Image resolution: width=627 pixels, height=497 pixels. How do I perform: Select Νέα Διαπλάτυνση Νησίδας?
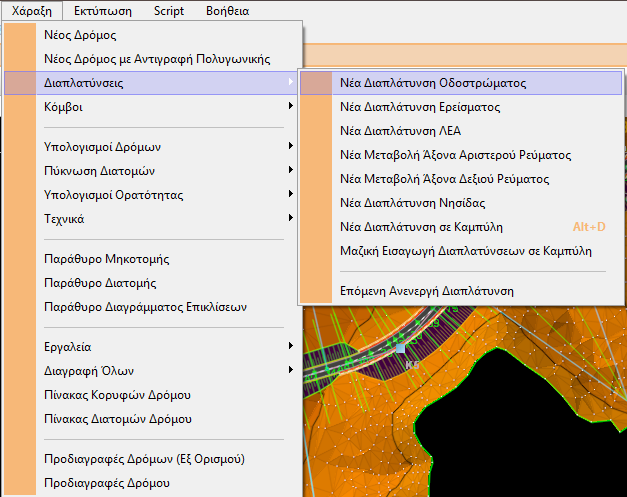tap(461, 203)
